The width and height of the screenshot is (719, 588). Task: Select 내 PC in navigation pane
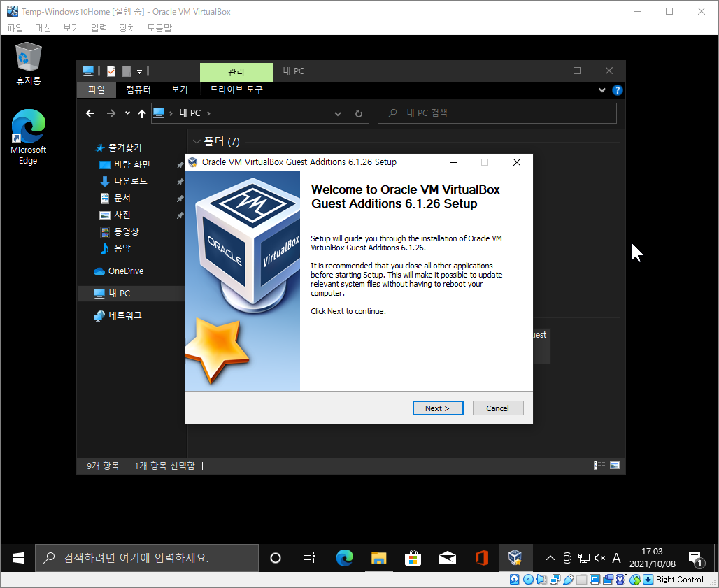pyautogui.click(x=131, y=294)
